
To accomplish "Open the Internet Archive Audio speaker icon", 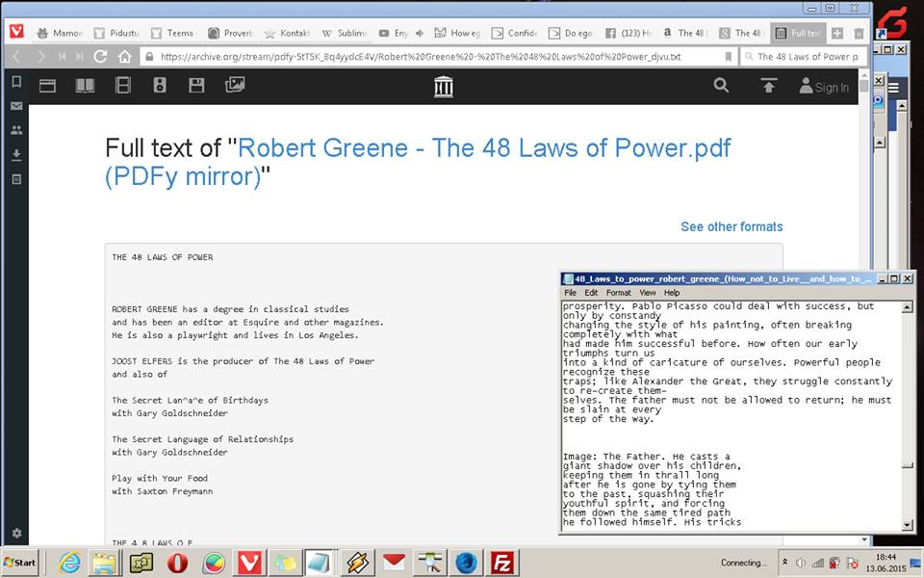I will coord(160,86).
